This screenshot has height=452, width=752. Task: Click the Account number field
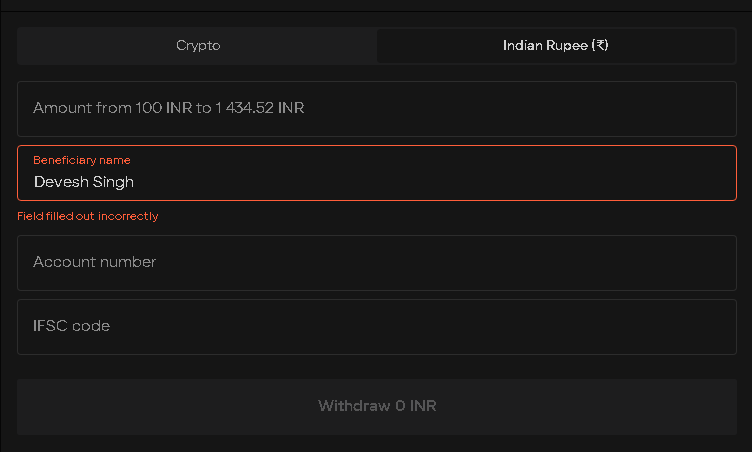(x=377, y=262)
